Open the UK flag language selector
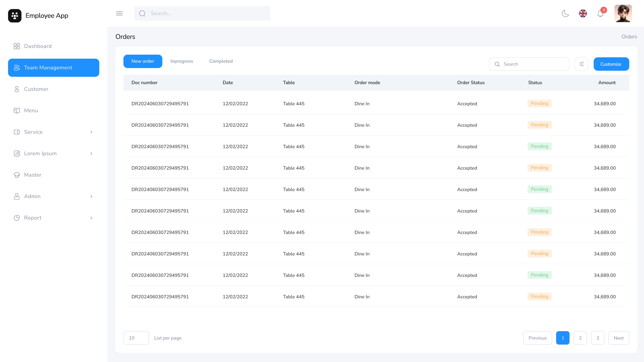Screen dimensions: 644x362 (x=583, y=13)
